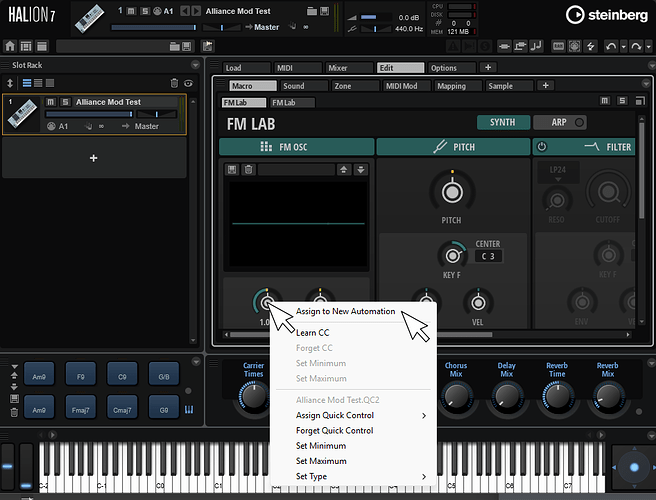Open the redo history dropdown arrow
Image resolution: width=656 pixels, height=500 pixels.
[x=648, y=46]
